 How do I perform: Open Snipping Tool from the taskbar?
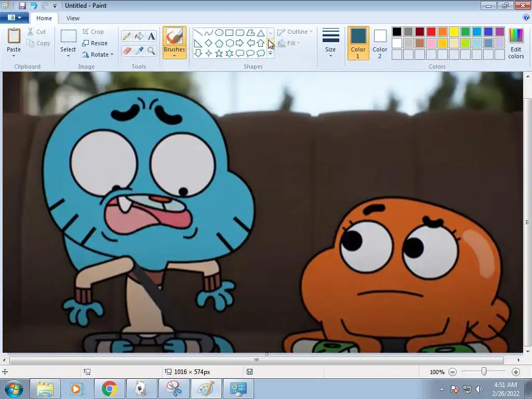(x=174, y=389)
